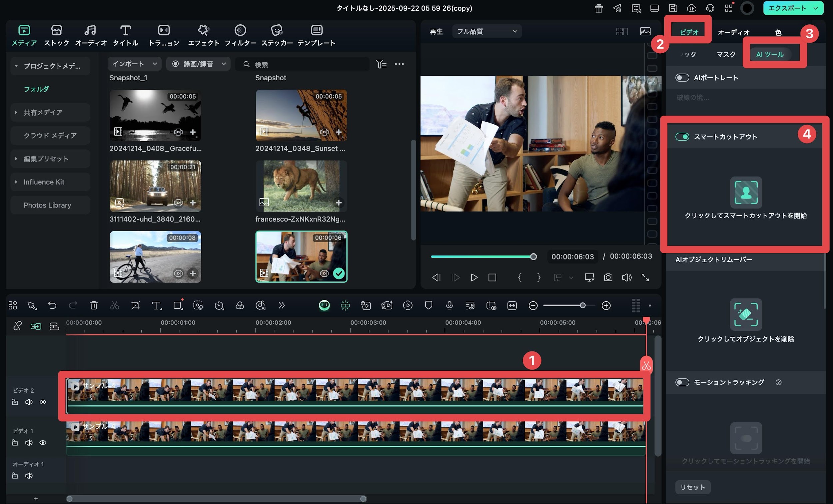Click the Crop tool icon
Screen dimensions: 833x504
(x=135, y=305)
